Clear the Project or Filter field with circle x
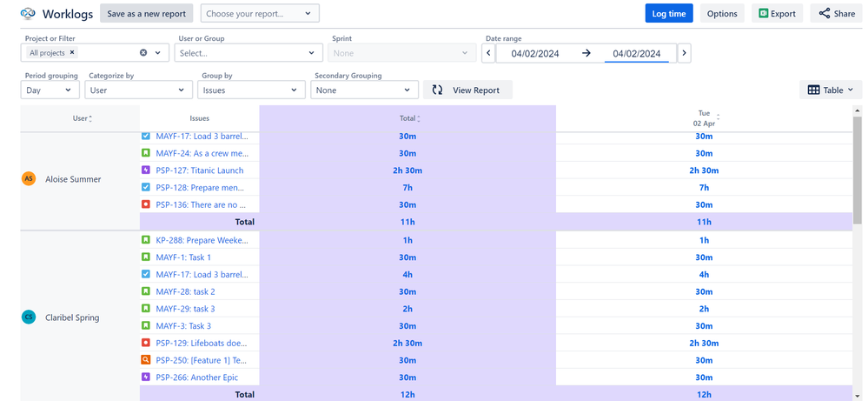Image resolution: width=868 pixels, height=401 pixels. (x=143, y=52)
